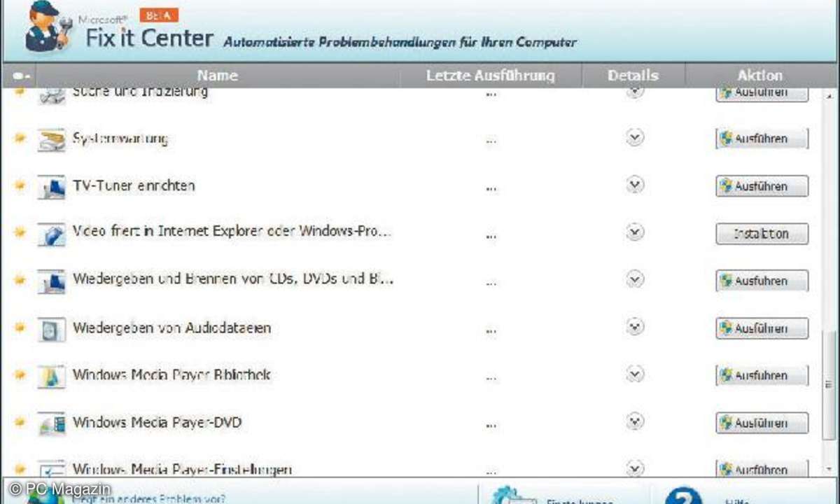Expand details for Video friert in Internet Explorer
This screenshot has height=504, width=840.
635,232
